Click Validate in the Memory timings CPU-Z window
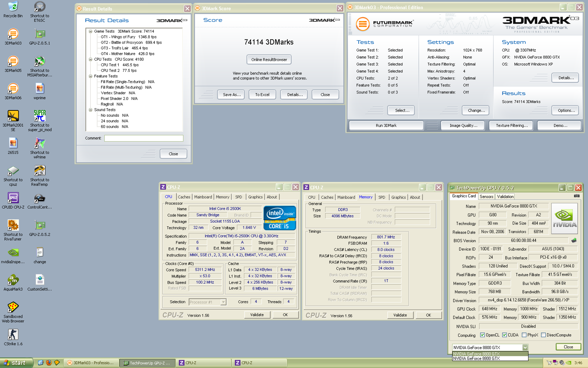 (400, 315)
